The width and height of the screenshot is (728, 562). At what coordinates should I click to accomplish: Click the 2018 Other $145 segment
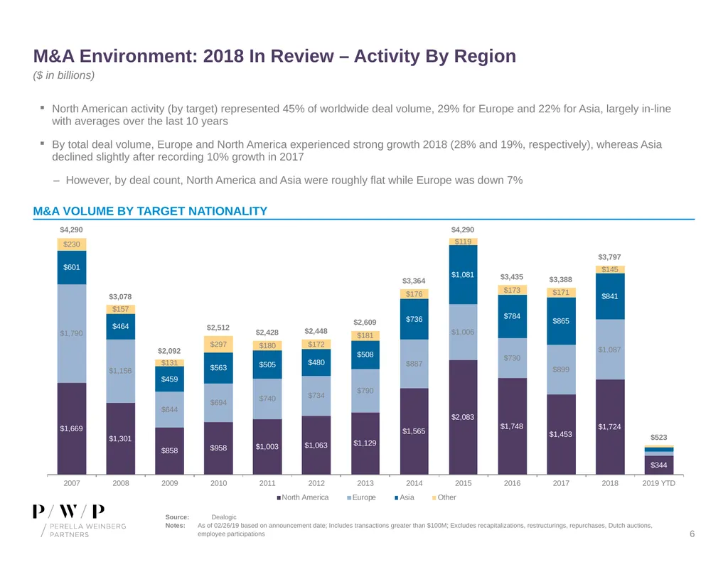(x=610, y=269)
